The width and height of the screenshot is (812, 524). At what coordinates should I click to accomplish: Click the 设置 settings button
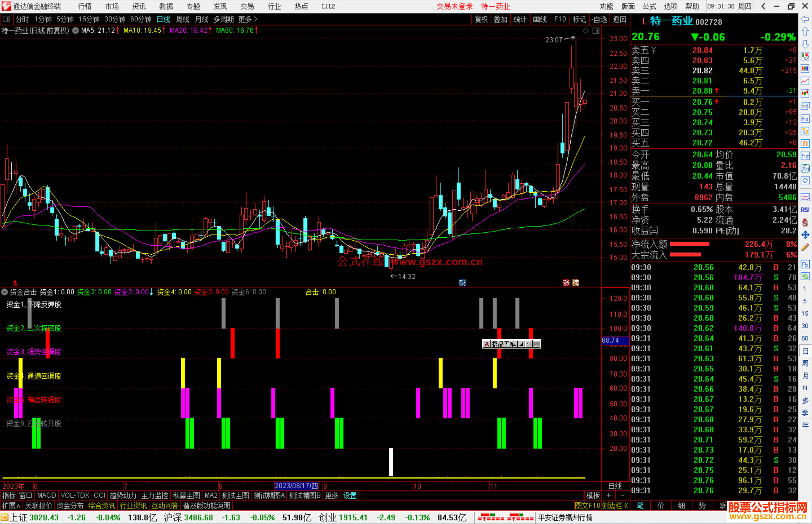tap(350, 495)
